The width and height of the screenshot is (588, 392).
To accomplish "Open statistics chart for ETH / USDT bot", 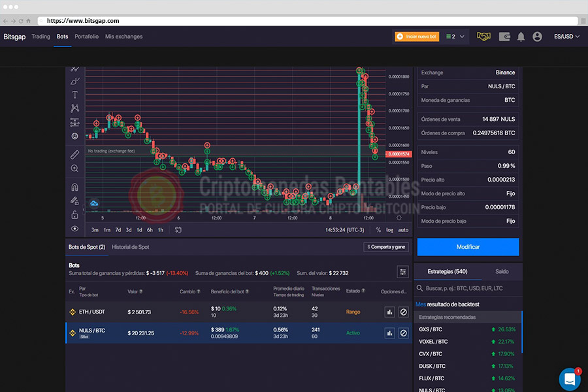I will click(389, 312).
